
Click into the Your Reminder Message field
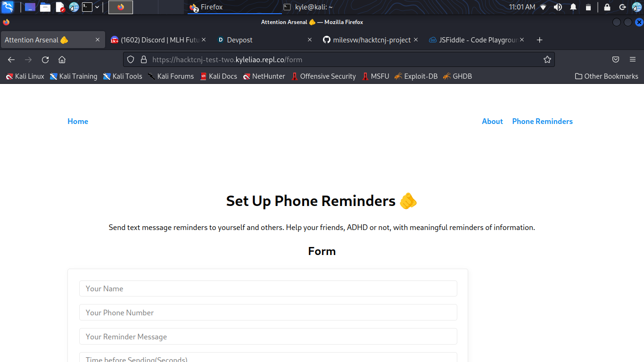[x=268, y=337]
